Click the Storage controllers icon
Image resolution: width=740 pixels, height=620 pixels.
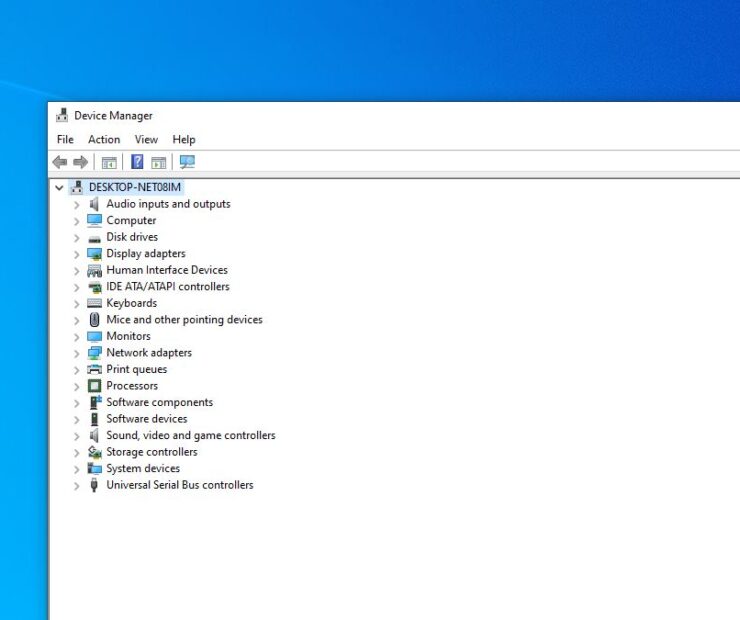click(x=94, y=452)
